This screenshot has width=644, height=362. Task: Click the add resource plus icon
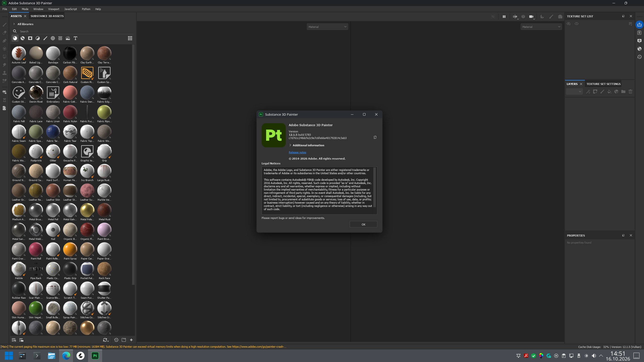(x=131, y=340)
